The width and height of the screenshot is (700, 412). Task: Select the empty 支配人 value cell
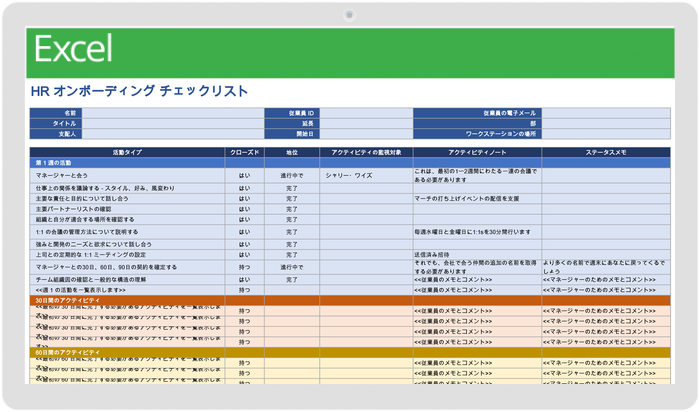173,133
